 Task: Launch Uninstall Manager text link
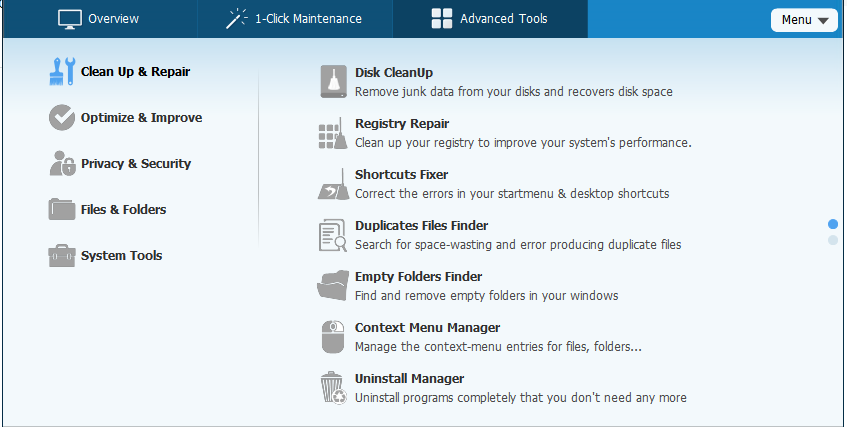(409, 379)
